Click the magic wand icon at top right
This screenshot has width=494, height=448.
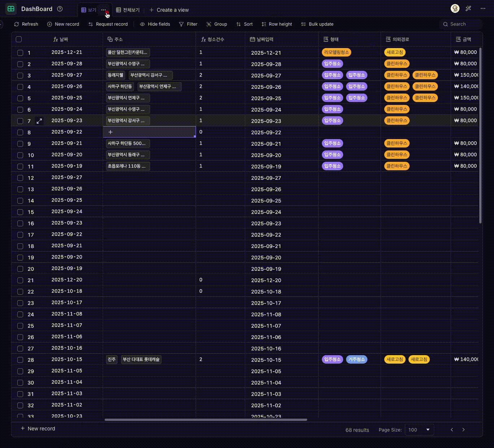(x=468, y=9)
